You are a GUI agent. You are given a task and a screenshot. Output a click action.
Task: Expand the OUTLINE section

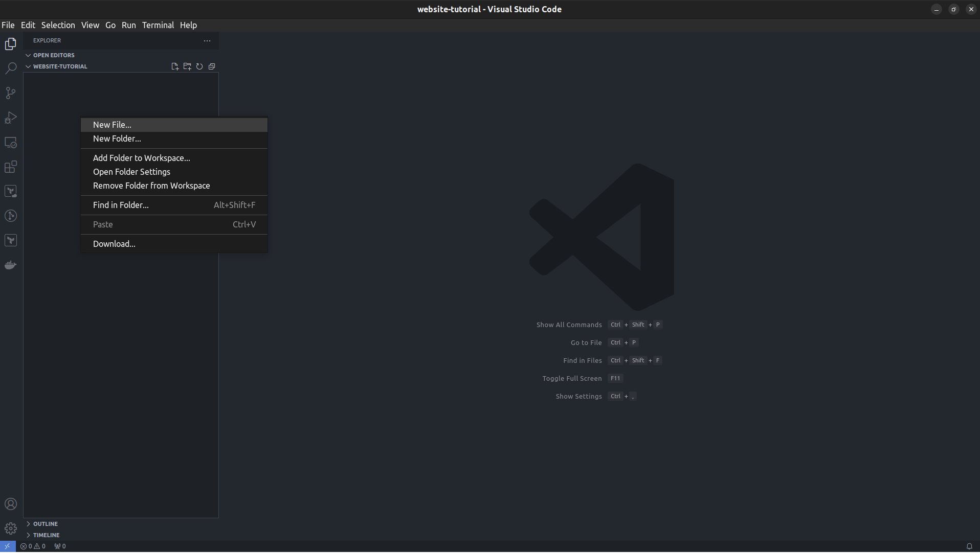tap(45, 524)
